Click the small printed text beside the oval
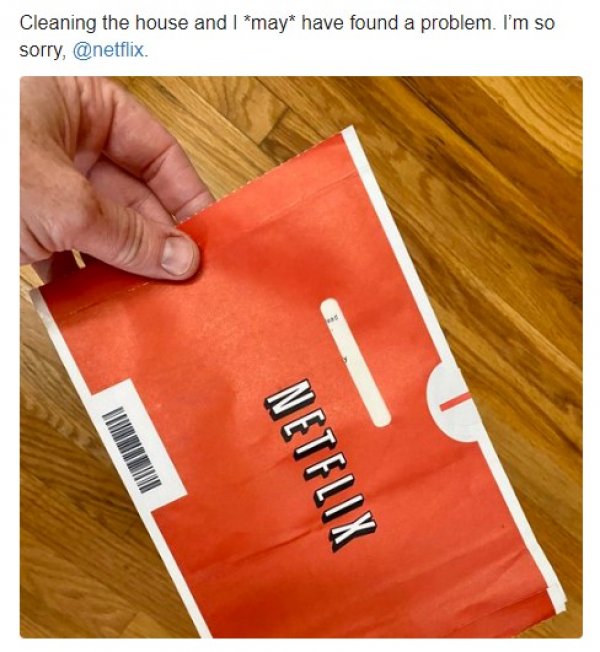The height and width of the screenshot is (652, 600). click(x=333, y=319)
